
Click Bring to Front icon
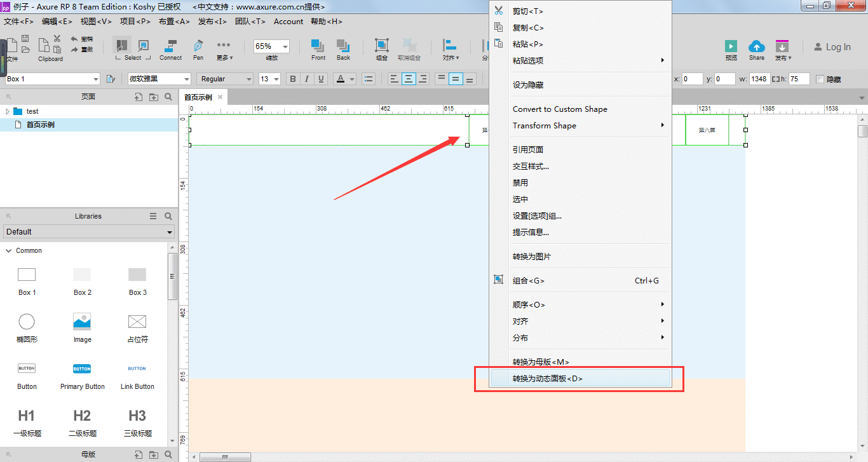[x=318, y=46]
